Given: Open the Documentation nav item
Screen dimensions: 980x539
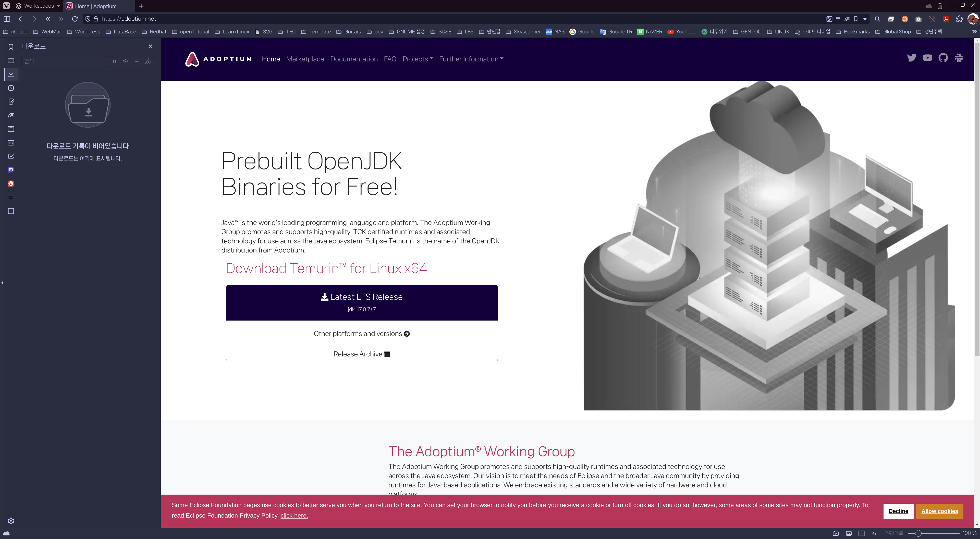Looking at the screenshot, I should point(353,59).
